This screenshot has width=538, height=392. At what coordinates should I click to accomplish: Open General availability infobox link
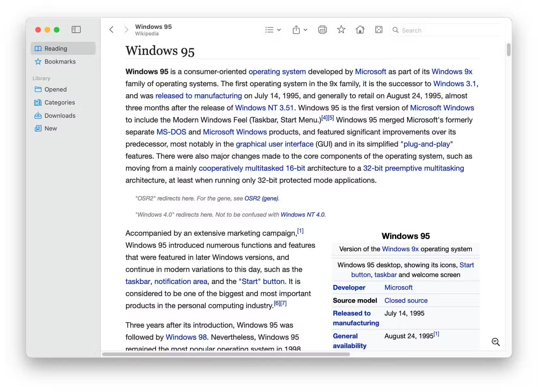[x=350, y=341]
